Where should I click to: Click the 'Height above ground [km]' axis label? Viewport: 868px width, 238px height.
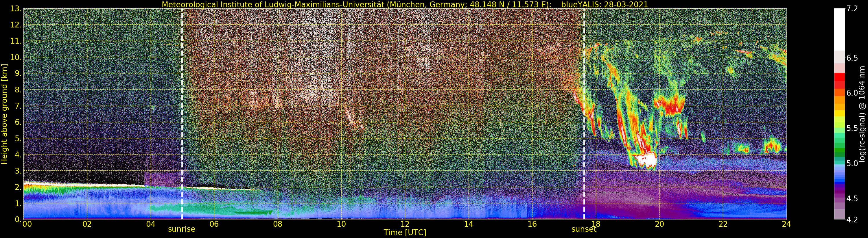click(x=4, y=114)
